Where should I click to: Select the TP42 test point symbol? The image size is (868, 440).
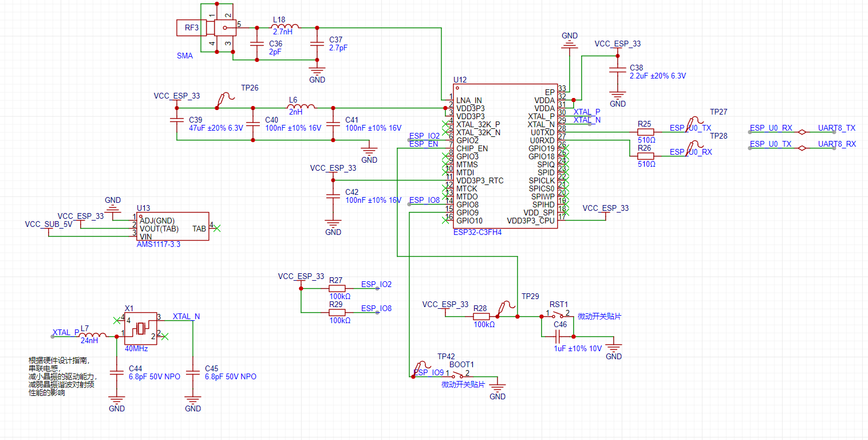pyautogui.click(x=422, y=368)
